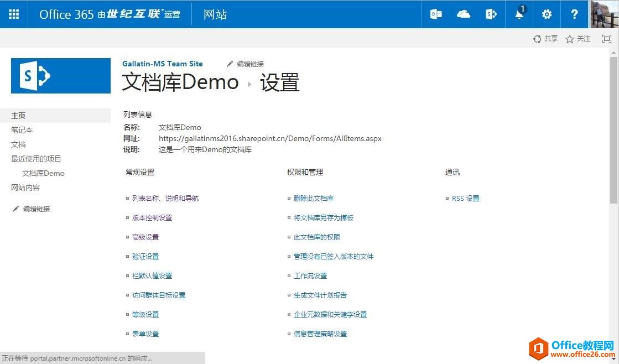The height and width of the screenshot is (364, 619).
Task: Click the 网站 label in header
Action: 215,14
